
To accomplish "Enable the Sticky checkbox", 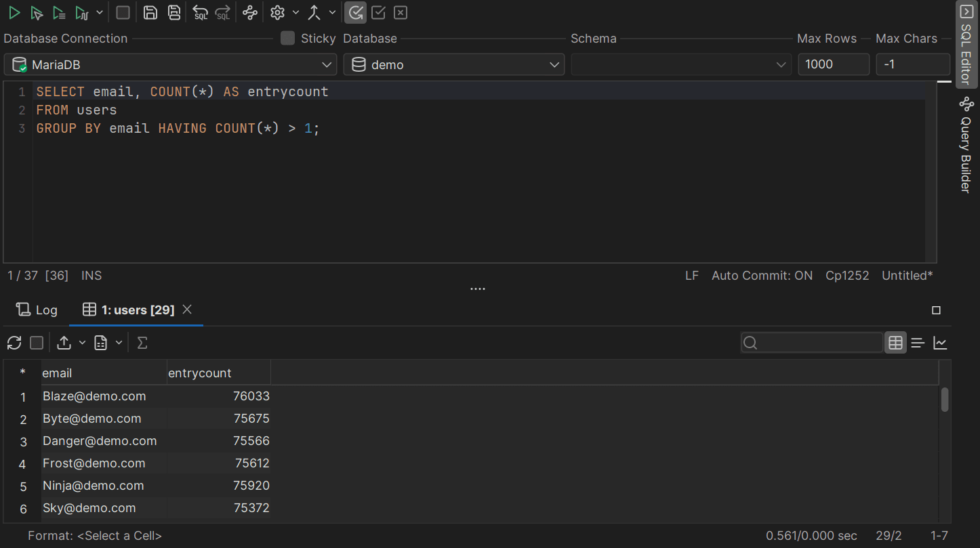I will click(288, 38).
